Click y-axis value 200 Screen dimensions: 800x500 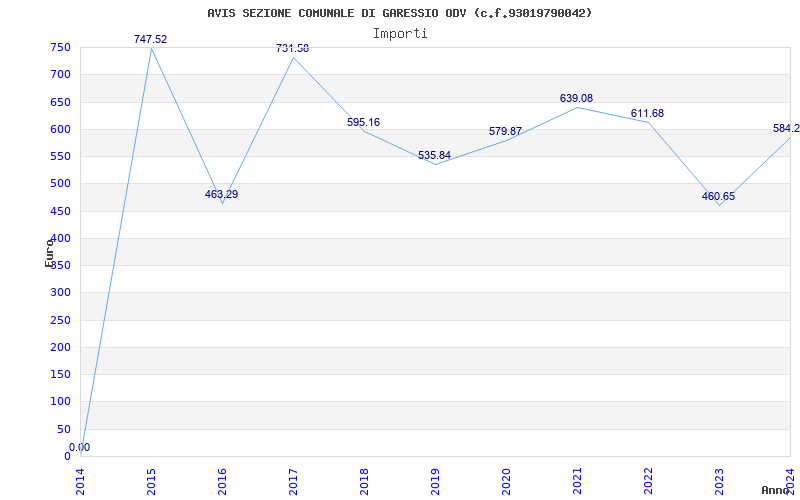[x=60, y=347]
